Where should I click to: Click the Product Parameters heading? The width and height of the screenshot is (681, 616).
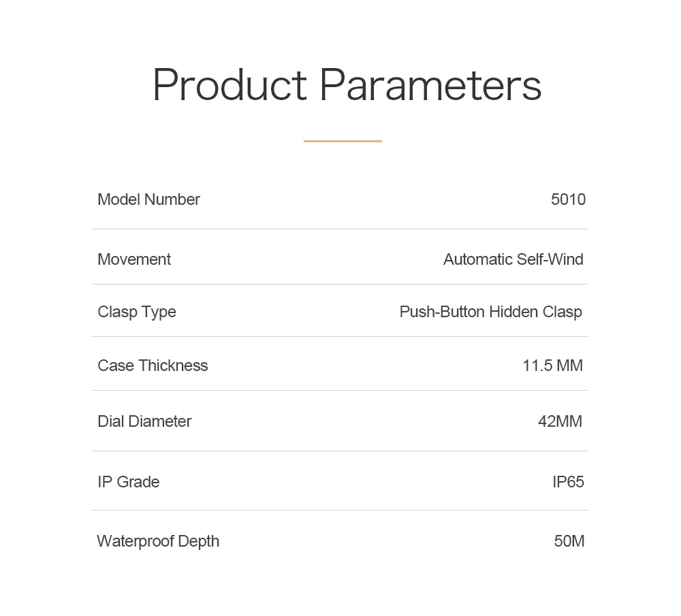coord(347,84)
